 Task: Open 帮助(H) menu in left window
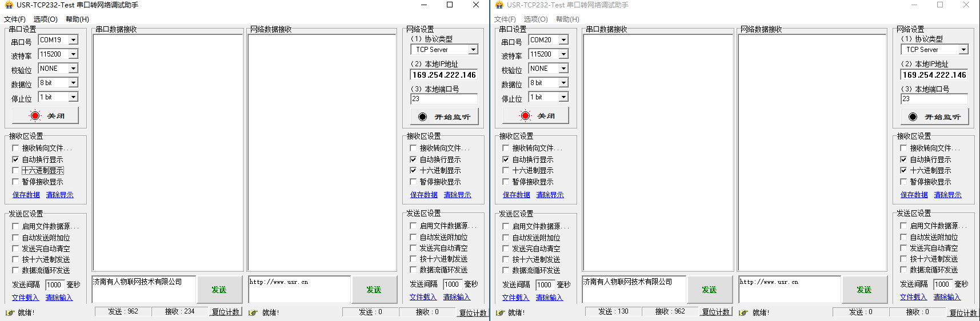pos(77,19)
